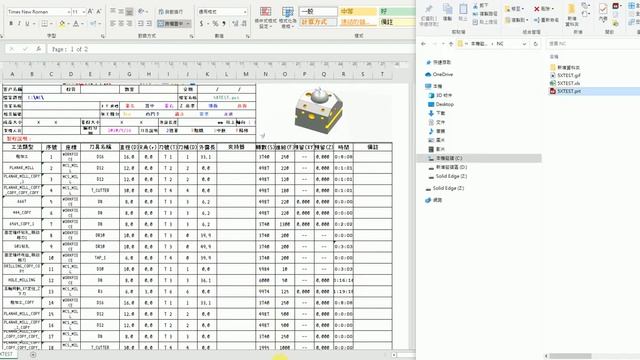Apply the yellow 備註 cell style
Viewport: 640px width, 360px height.
397,22
